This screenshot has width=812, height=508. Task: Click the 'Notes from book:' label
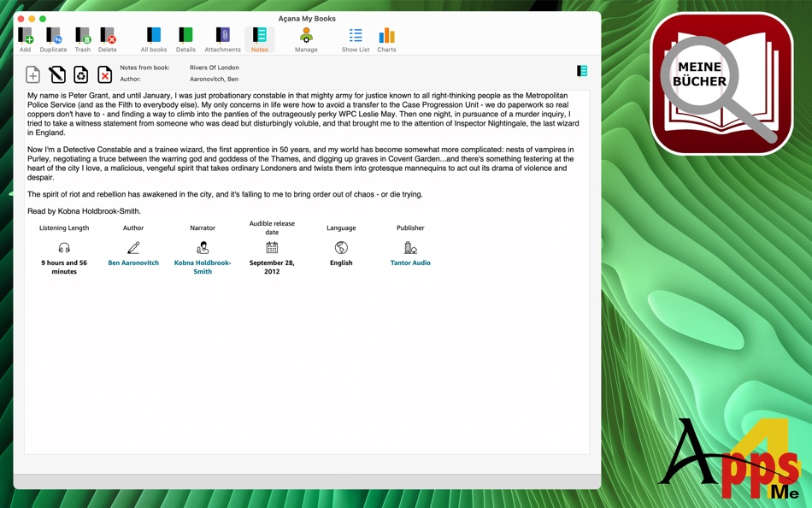pyautogui.click(x=144, y=68)
